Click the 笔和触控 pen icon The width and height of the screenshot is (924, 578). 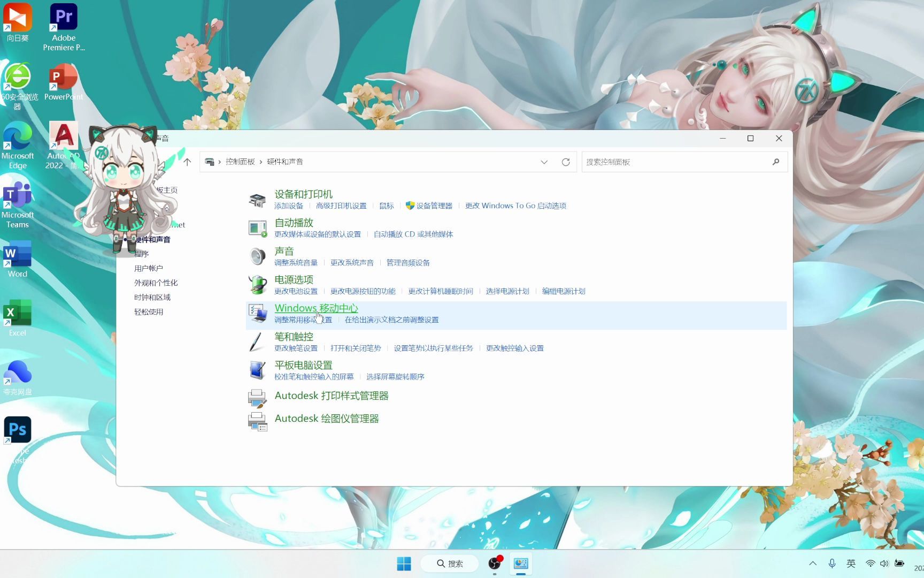coord(257,342)
